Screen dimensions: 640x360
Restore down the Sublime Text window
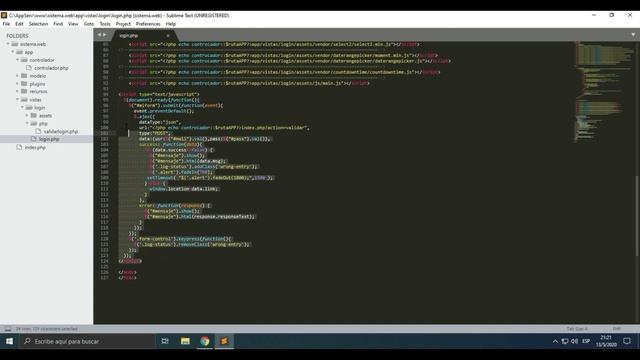[x=611, y=15]
